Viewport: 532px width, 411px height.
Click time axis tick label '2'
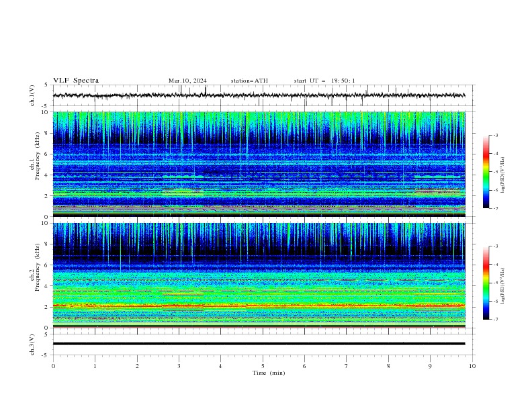tap(137, 366)
